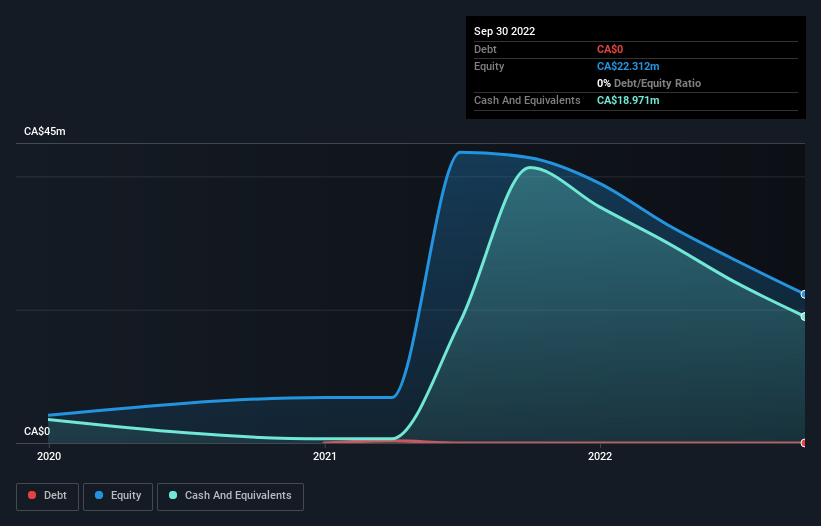Click the Sep 30 2022 tooltip date
The image size is (821, 526).
[x=504, y=31]
